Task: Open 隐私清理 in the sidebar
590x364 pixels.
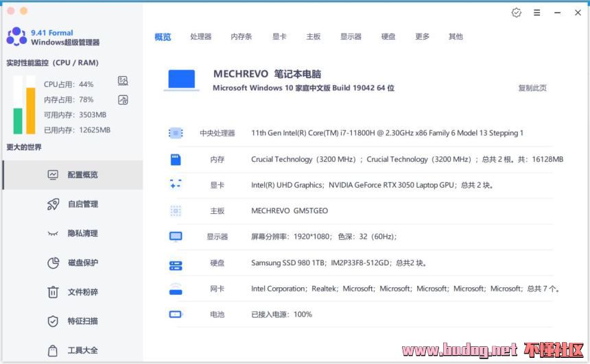Action: [73, 234]
